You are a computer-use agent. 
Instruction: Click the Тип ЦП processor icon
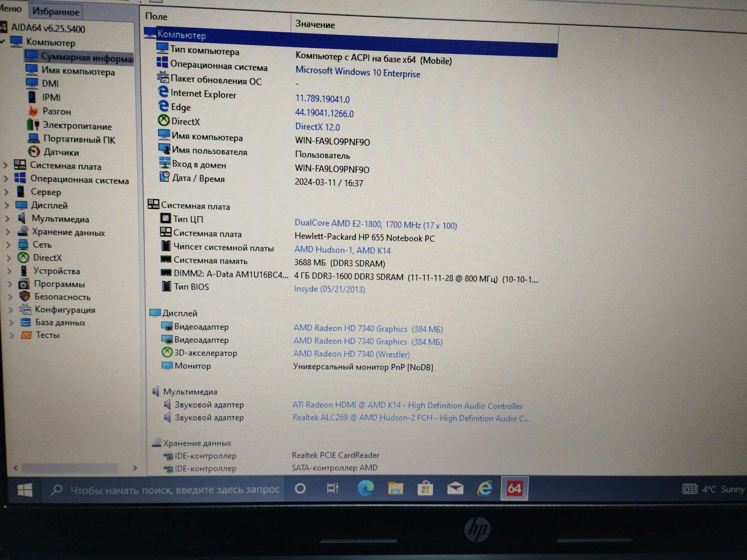165,218
